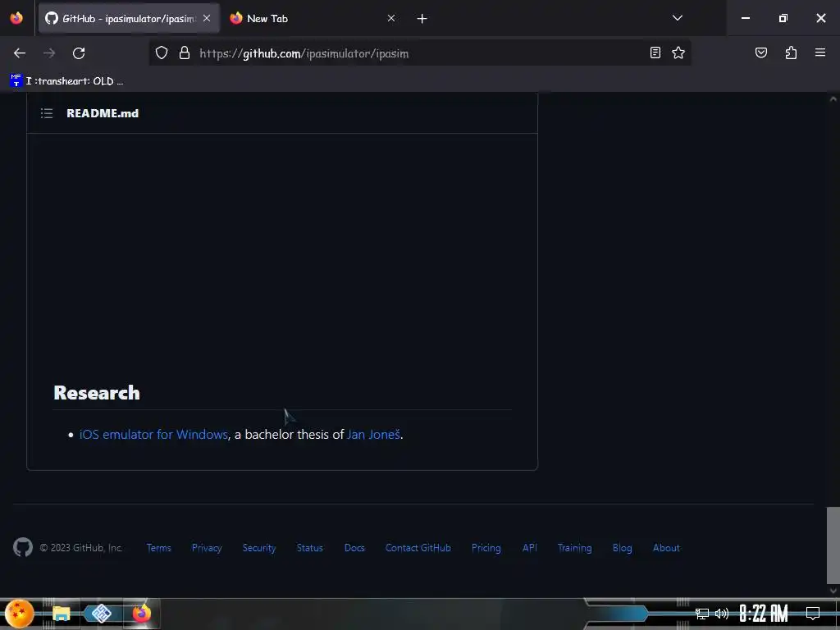Viewport: 840px width, 630px height.
Task: Open the blue diamond taskbar app
Action: tap(101, 614)
